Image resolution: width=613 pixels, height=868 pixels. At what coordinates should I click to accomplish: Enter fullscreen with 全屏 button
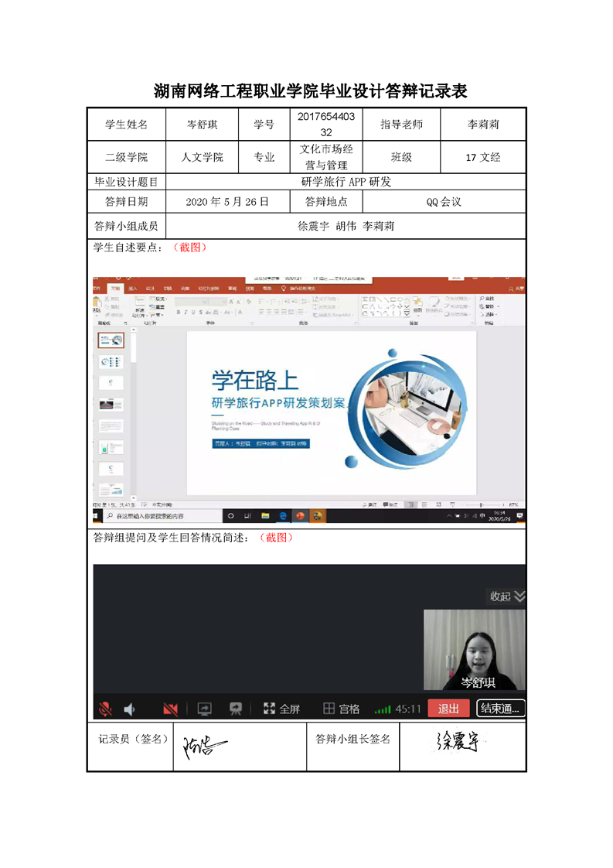pos(281,709)
